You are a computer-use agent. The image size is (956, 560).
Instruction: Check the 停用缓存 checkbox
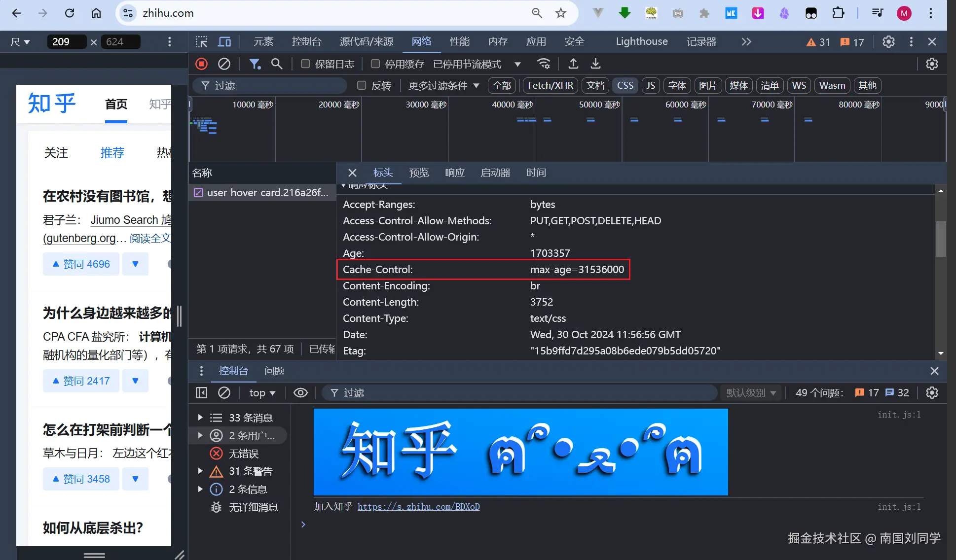pyautogui.click(x=375, y=64)
